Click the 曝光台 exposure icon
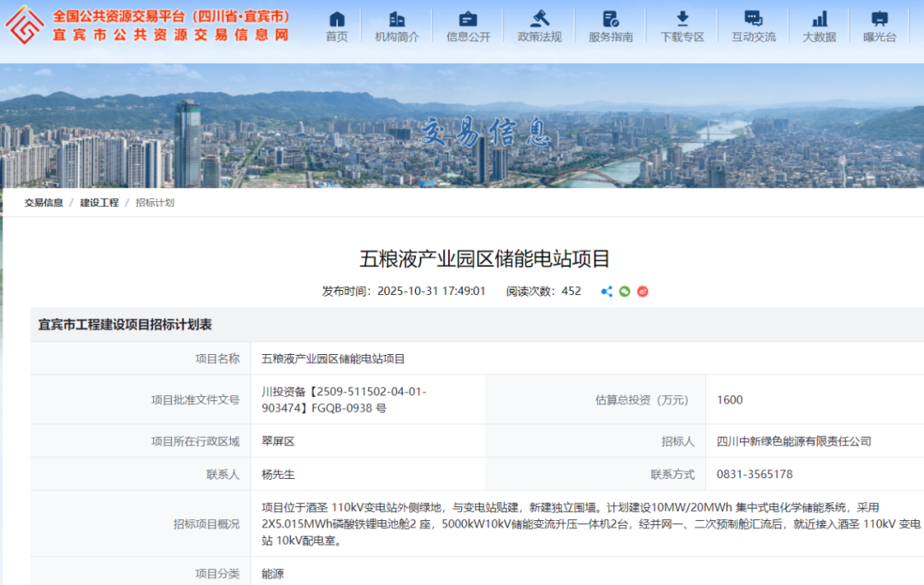This screenshot has width=924, height=585. point(879,19)
